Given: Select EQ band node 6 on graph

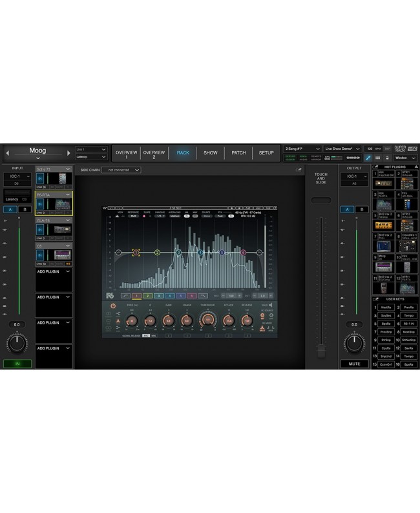Looking at the screenshot, I should coord(243,252).
